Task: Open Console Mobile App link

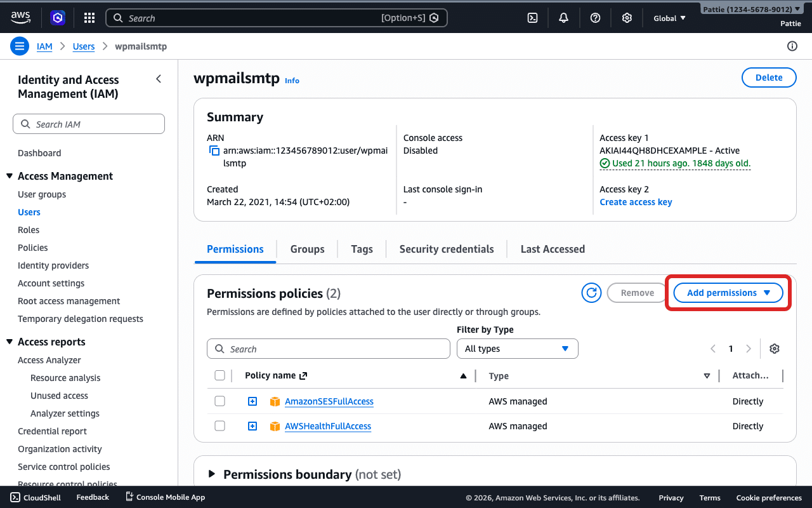Action: [165, 497]
